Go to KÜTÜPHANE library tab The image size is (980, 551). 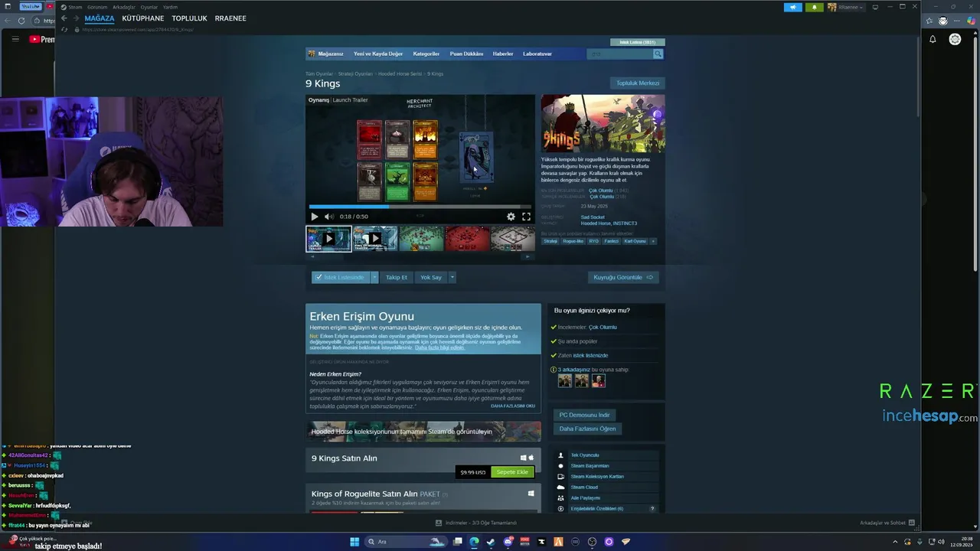coord(143,18)
